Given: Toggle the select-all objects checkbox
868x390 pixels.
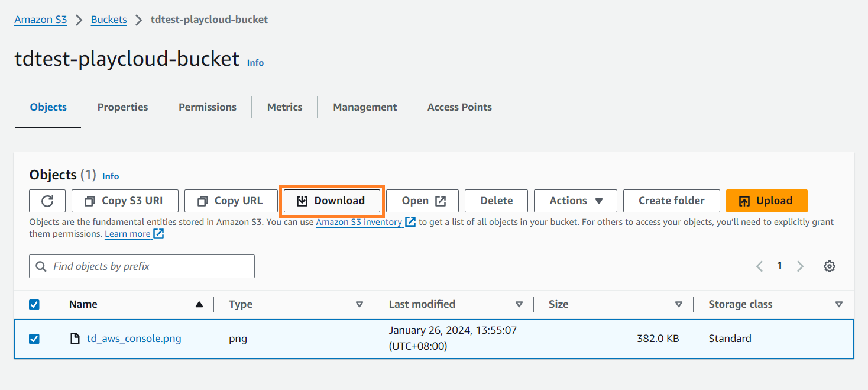Looking at the screenshot, I should coord(34,304).
